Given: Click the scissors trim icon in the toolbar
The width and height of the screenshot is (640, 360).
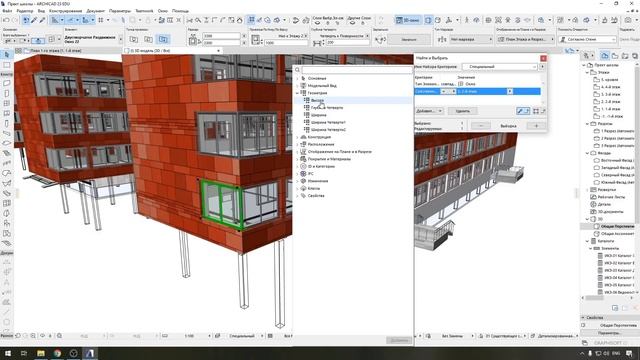Looking at the screenshot, I should pos(190,20).
